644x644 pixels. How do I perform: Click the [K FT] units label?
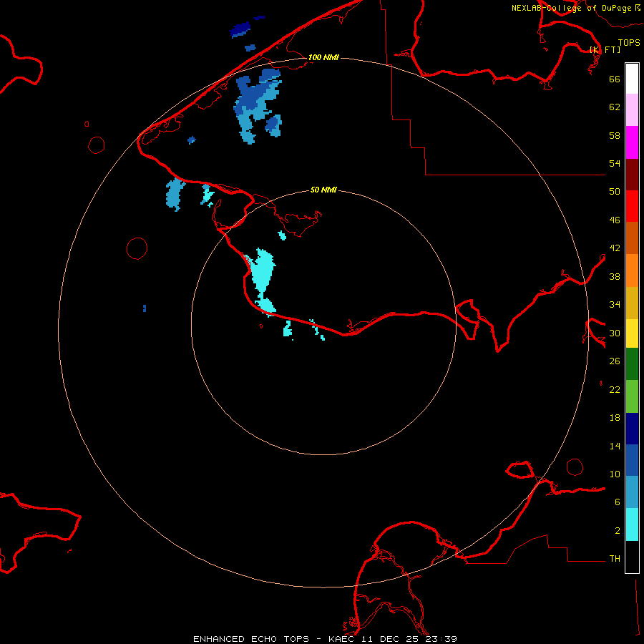pyautogui.click(x=605, y=49)
